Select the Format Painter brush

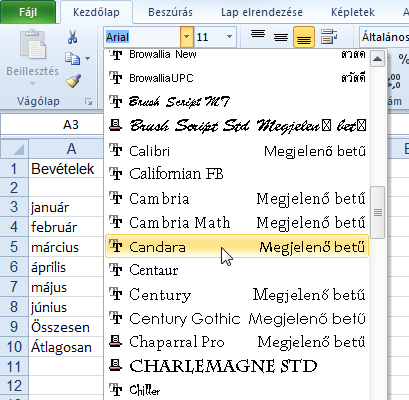(x=73, y=81)
